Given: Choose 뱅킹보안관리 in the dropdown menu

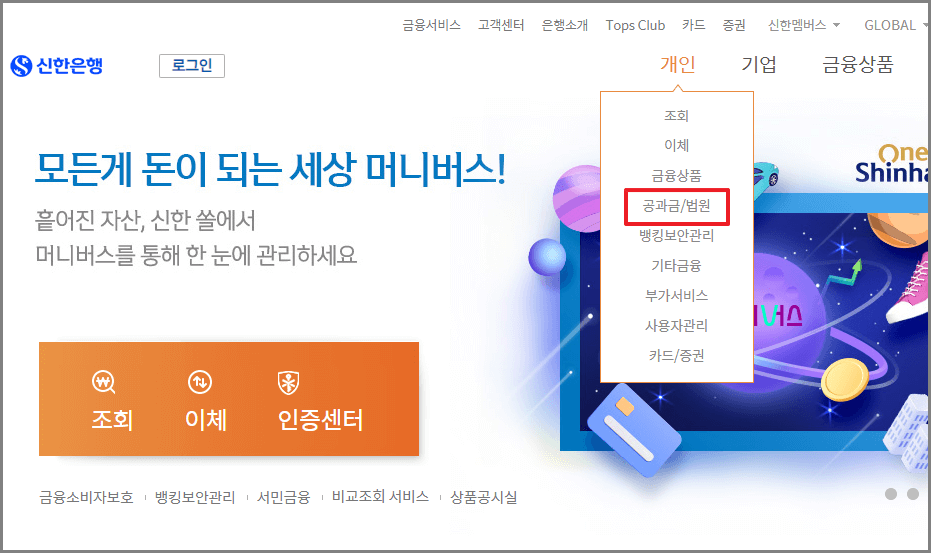Looking at the screenshot, I should [676, 235].
